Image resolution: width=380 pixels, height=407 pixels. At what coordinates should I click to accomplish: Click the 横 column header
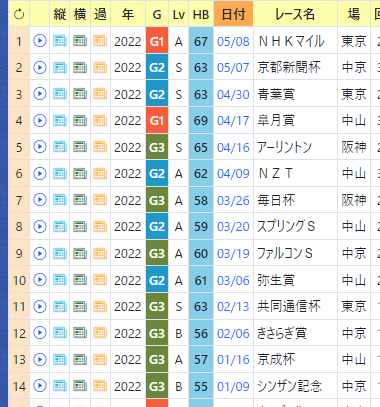point(80,14)
